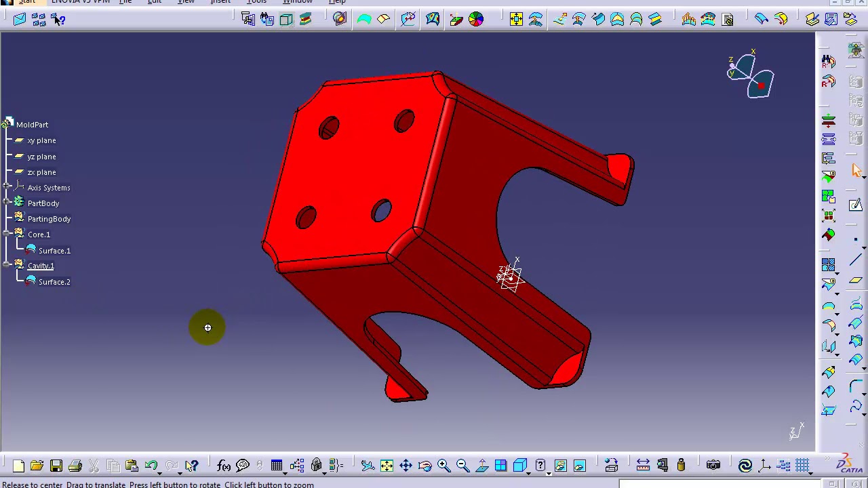Click the Plane tool icon

point(855,281)
